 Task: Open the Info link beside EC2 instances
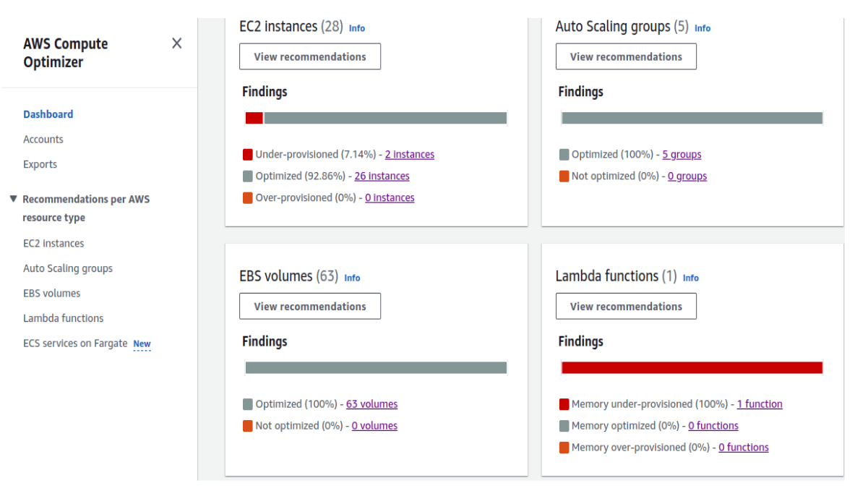point(357,28)
